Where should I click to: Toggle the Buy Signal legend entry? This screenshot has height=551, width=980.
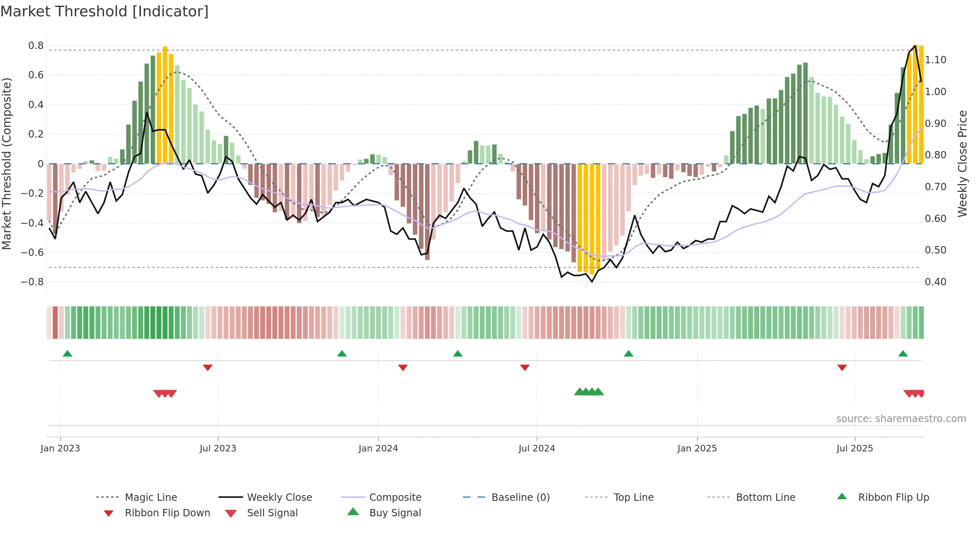(384, 513)
